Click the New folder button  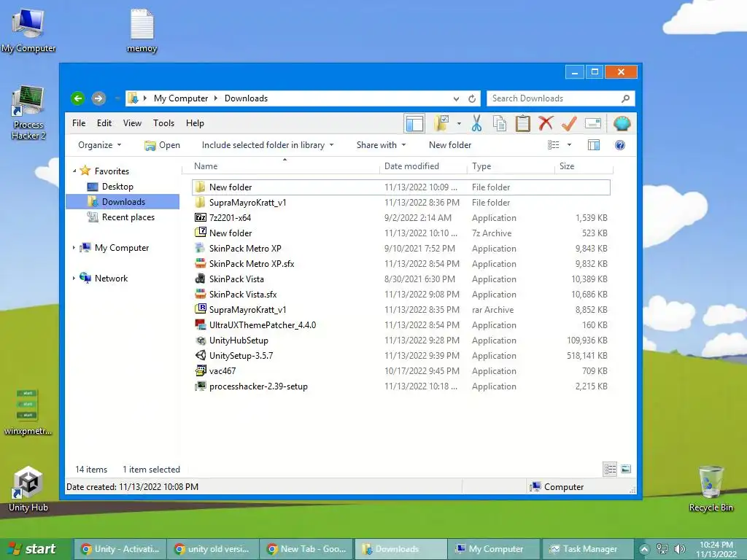(x=449, y=145)
